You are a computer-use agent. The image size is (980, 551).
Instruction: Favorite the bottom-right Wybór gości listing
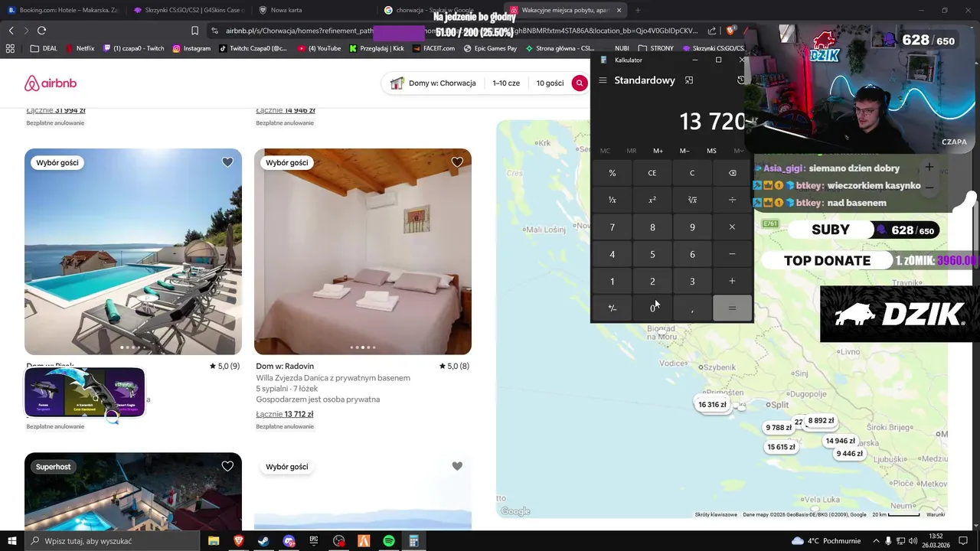pos(457,466)
